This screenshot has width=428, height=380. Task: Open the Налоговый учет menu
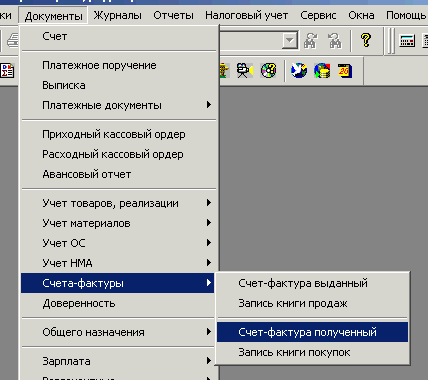246,15
